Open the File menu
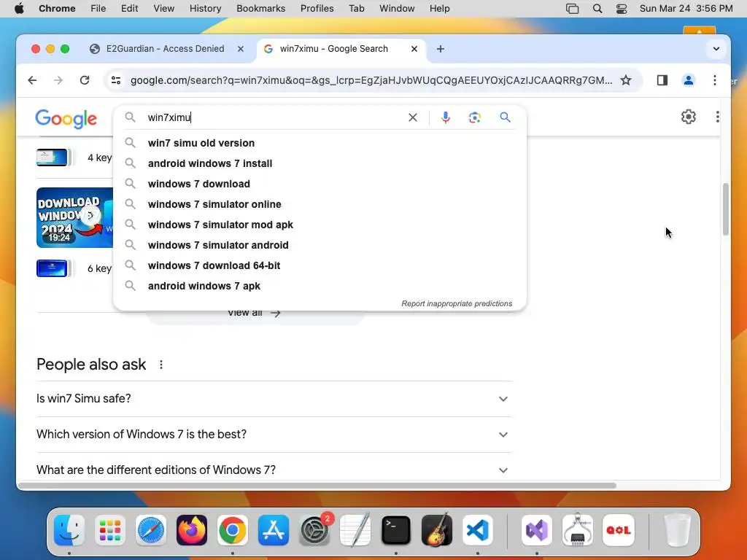 [x=98, y=9]
